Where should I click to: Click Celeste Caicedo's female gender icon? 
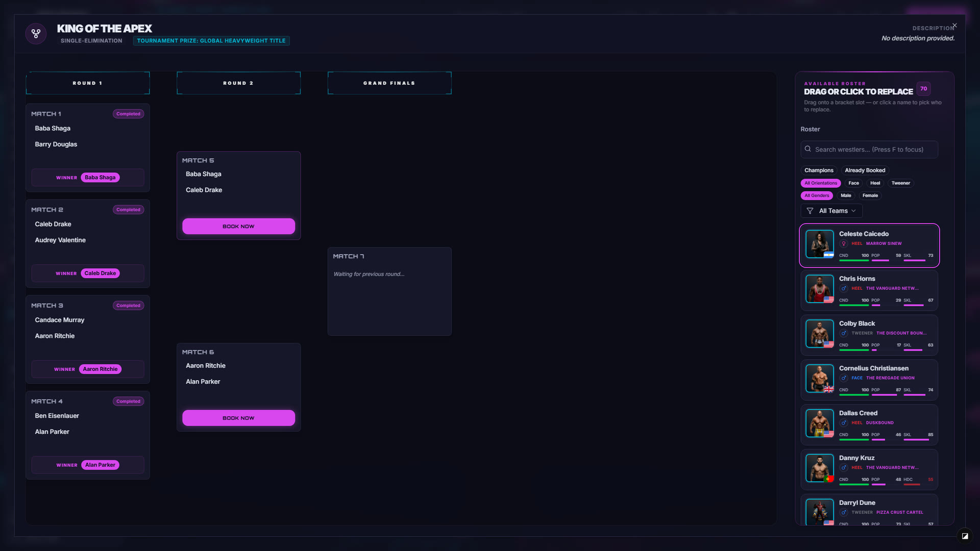(844, 243)
